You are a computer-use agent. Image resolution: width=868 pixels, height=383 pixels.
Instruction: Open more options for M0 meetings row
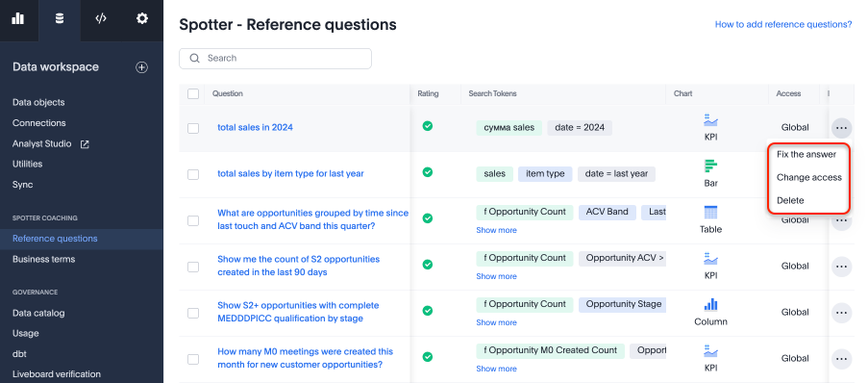(x=841, y=359)
